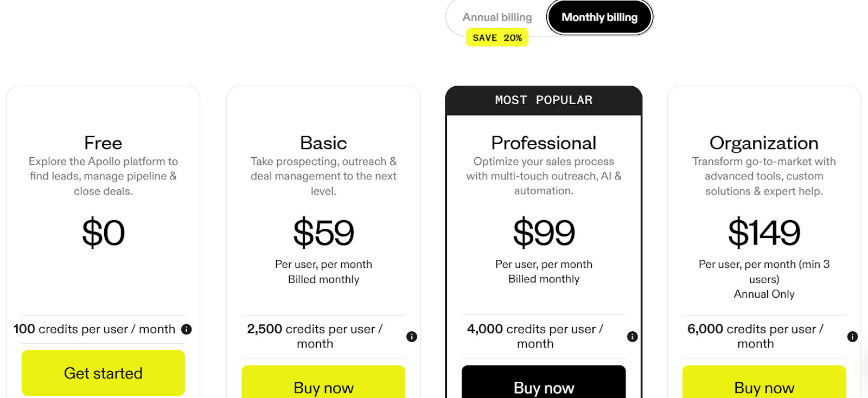Select the Professional plan header
Image resolution: width=868 pixels, height=398 pixels.
544,143
